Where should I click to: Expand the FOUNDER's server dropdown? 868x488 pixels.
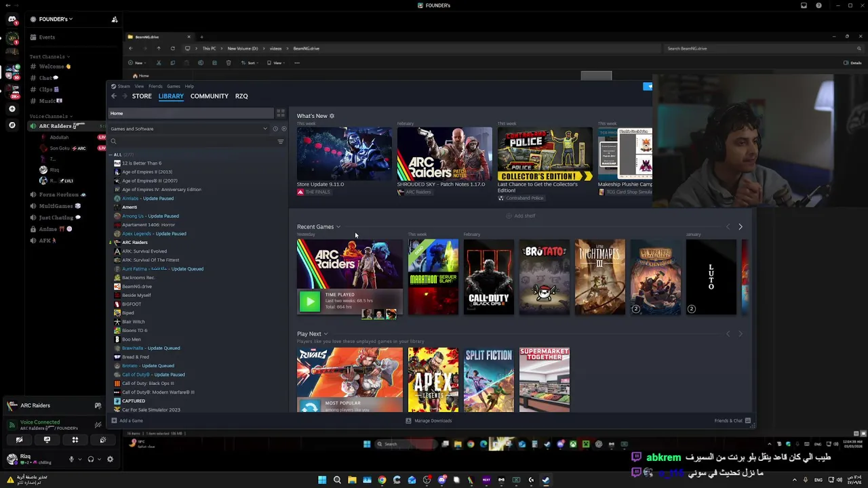(56, 19)
